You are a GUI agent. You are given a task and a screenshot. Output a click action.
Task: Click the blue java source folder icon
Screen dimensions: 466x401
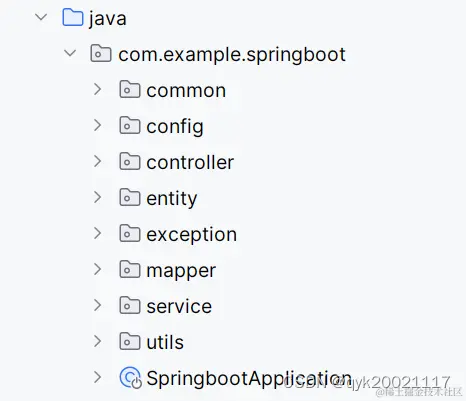tap(73, 17)
